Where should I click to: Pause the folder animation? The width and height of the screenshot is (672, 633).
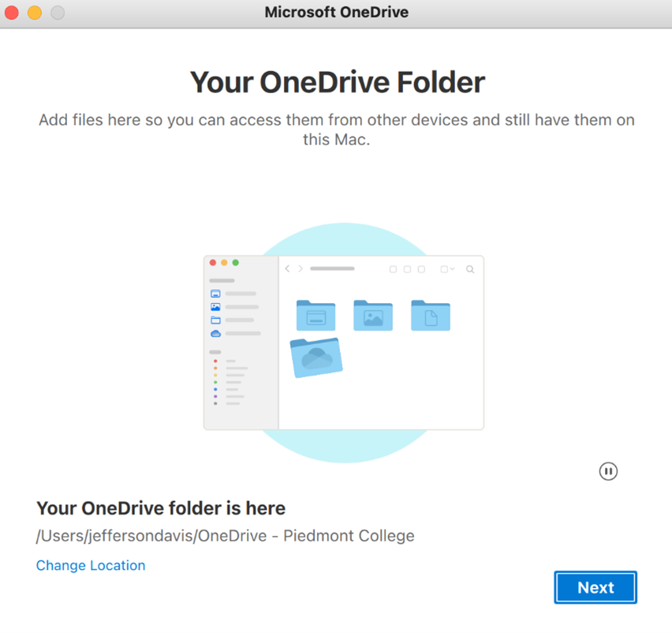pyautogui.click(x=608, y=471)
